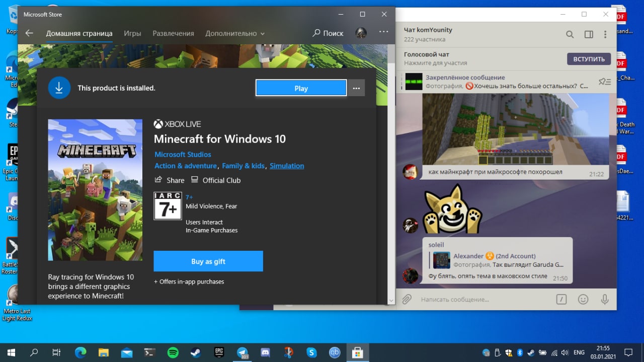The width and height of the screenshot is (644, 362).
Task: Open the Store account avatar
Action: tap(361, 33)
